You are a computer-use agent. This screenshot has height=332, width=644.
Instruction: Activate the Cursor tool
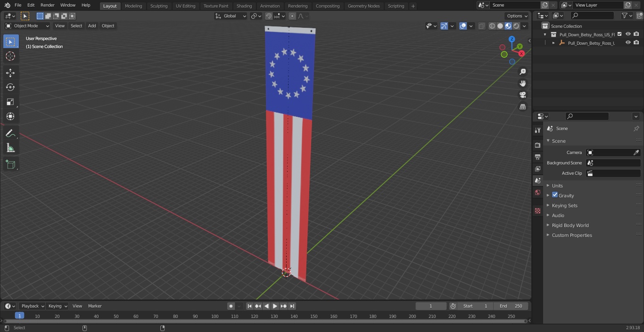10,56
